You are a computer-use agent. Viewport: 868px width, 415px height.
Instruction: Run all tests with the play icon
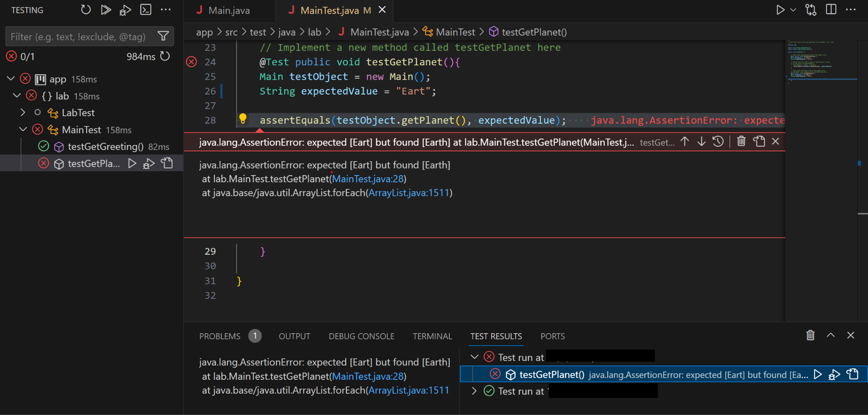coord(106,10)
